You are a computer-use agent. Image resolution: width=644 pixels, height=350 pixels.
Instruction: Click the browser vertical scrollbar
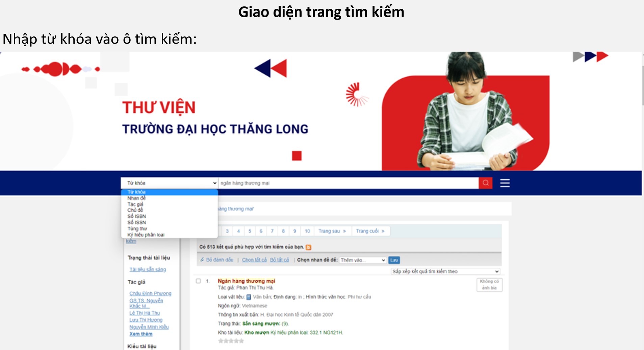[x=643, y=86]
